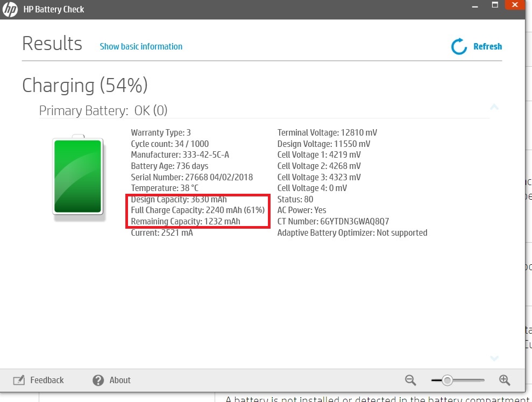Collapse Primary Battery section via up chevron

click(x=494, y=107)
